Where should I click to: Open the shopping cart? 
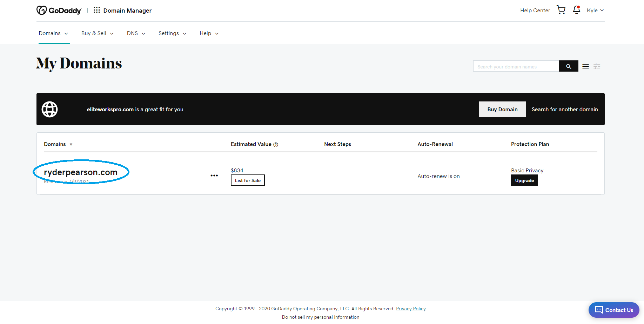point(561,10)
